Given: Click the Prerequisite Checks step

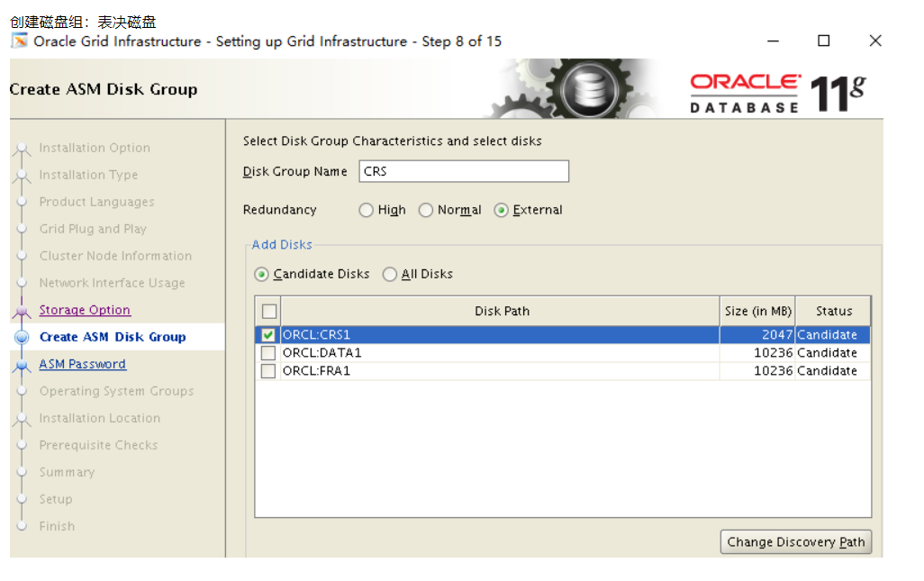Looking at the screenshot, I should (98, 446).
